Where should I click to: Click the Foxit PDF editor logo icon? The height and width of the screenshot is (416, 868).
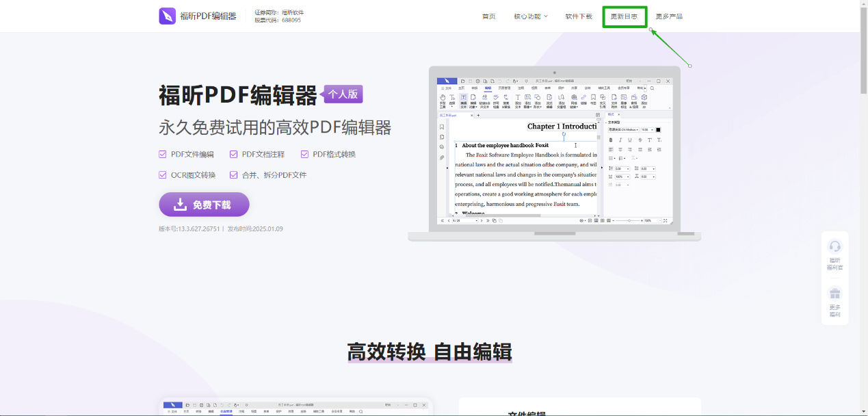168,16
